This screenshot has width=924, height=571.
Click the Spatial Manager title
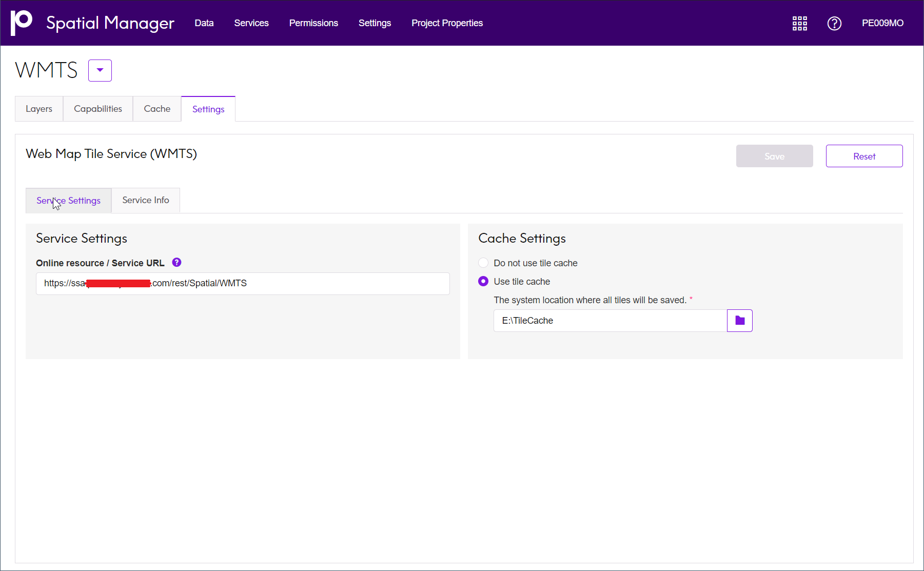[110, 23]
